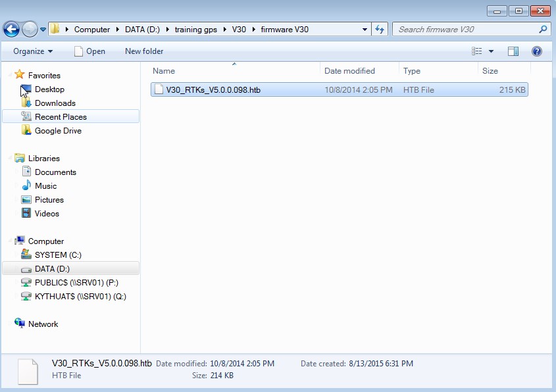The height and width of the screenshot is (392, 556).
Task: Click the 215 KB size cell
Action: coord(512,90)
